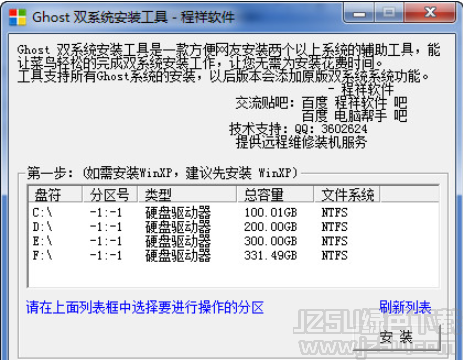Select the D:\ 200.00GB partition row
This screenshot has height=360, width=463.
(233, 227)
